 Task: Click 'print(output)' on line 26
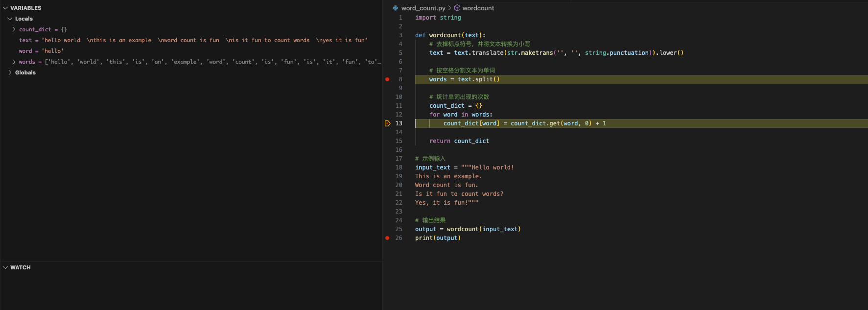tap(438, 238)
